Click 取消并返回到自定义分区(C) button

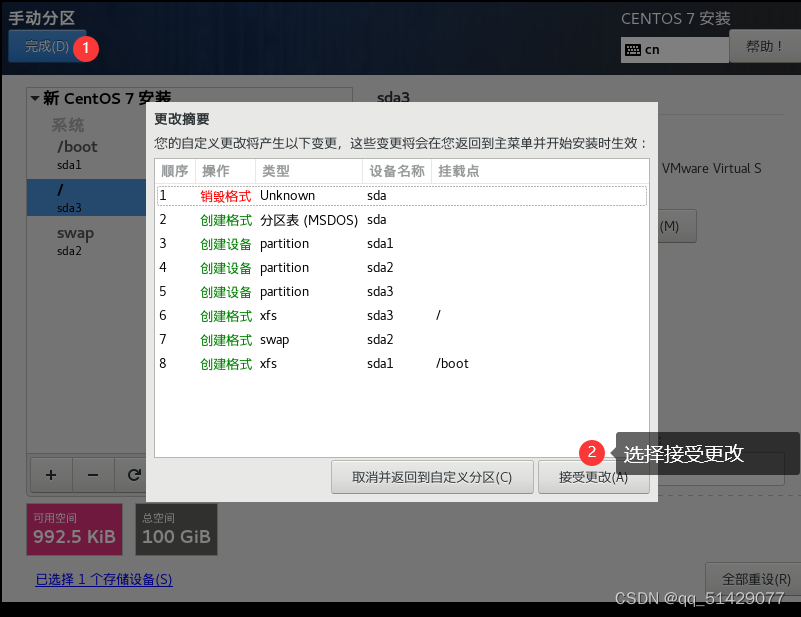coord(432,477)
